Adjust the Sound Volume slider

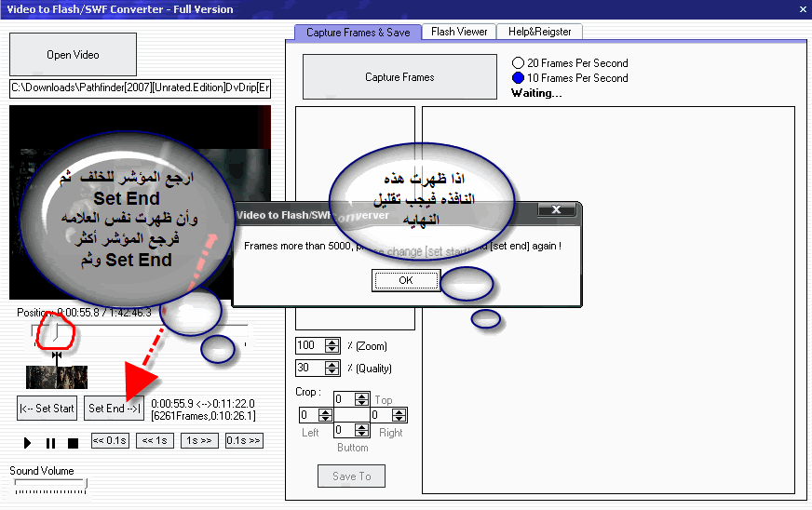pyautogui.click(x=86, y=484)
